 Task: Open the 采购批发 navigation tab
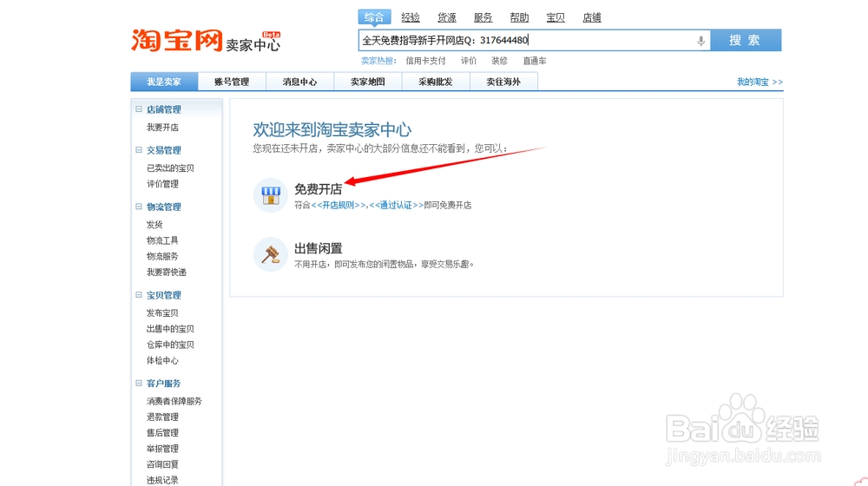pos(436,82)
